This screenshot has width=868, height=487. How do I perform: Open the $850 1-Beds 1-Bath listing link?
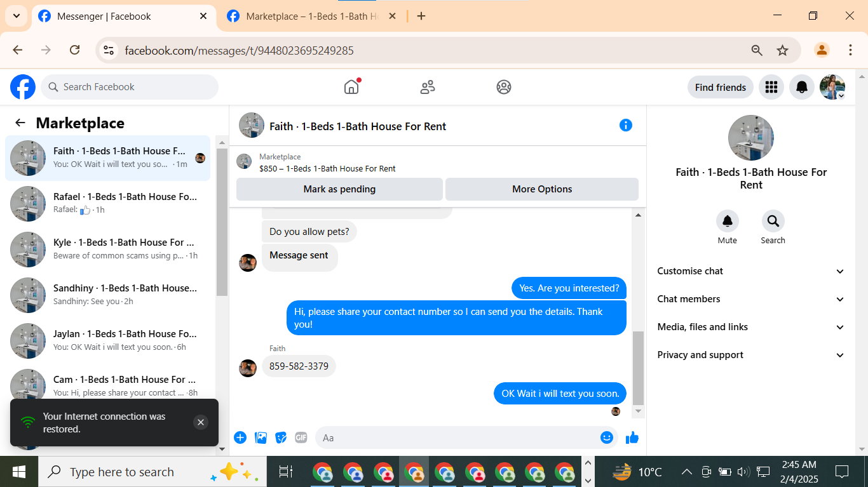(x=327, y=169)
